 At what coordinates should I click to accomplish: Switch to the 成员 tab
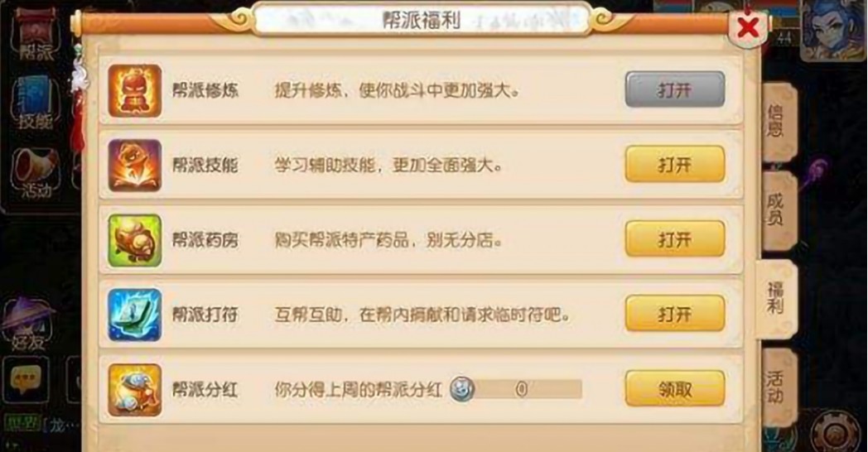point(778,209)
